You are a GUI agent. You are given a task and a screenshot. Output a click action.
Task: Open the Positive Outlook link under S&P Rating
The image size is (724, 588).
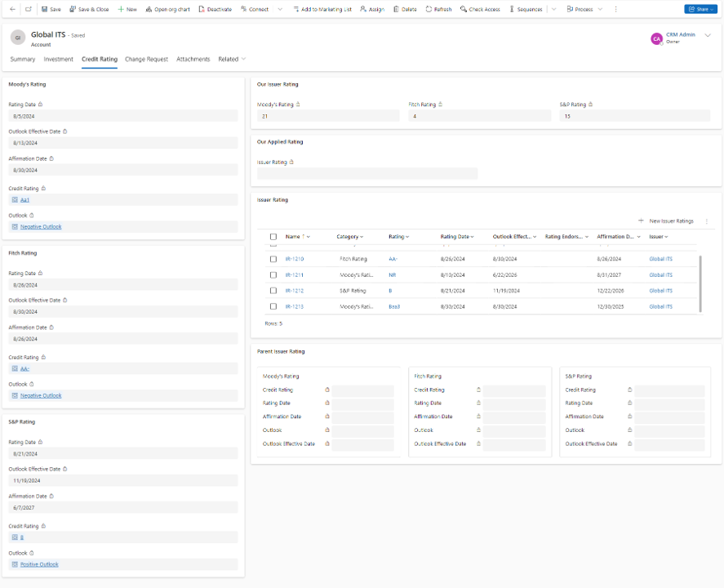point(39,564)
